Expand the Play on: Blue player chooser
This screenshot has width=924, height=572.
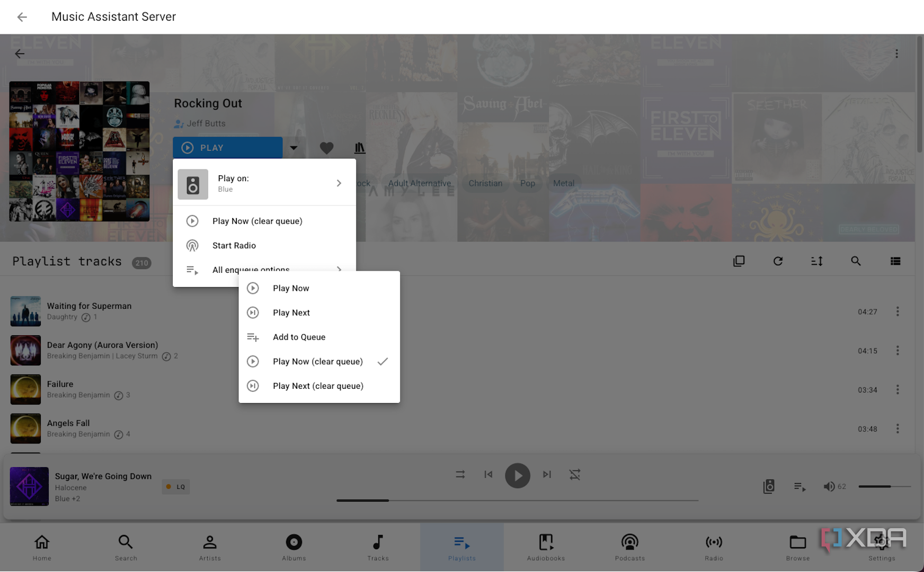pos(264,183)
